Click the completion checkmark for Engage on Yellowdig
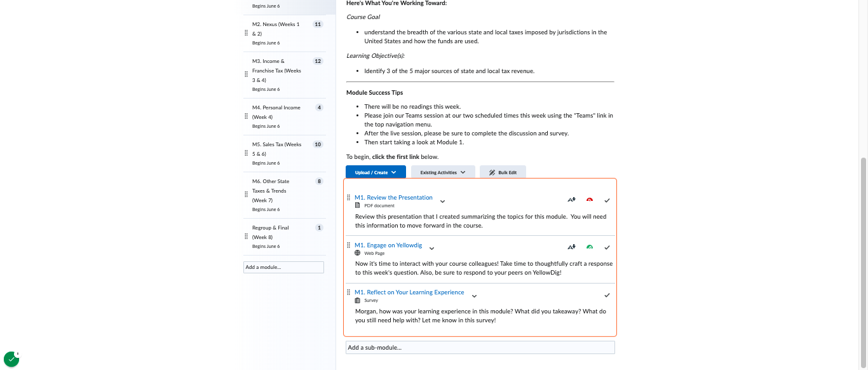 click(x=607, y=247)
